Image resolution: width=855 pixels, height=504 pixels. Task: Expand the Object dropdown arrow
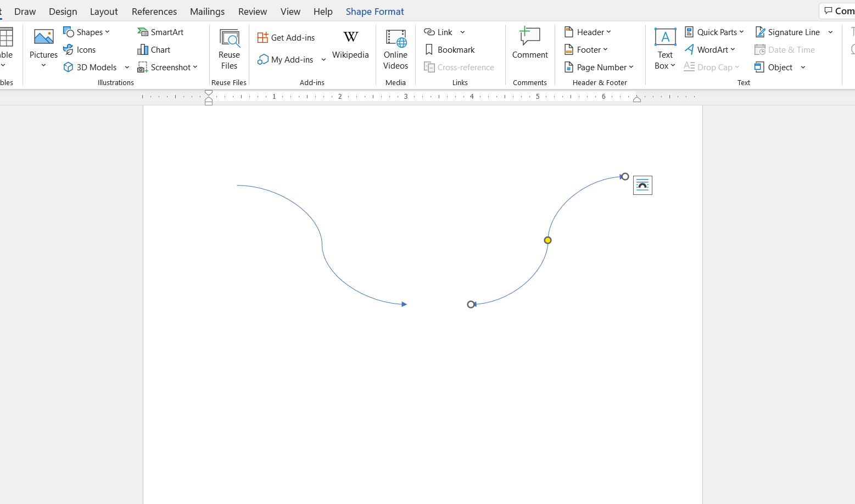803,67
